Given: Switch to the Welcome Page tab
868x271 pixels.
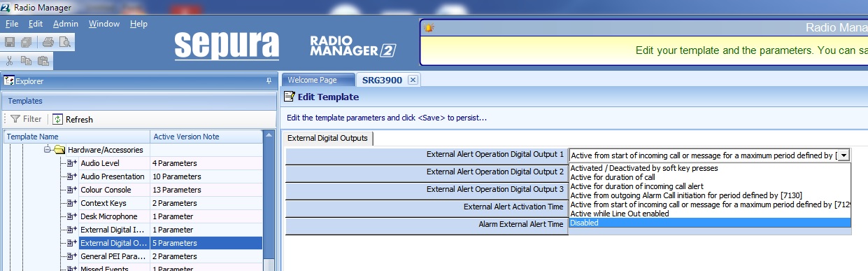Looking at the screenshot, I should coord(318,80).
